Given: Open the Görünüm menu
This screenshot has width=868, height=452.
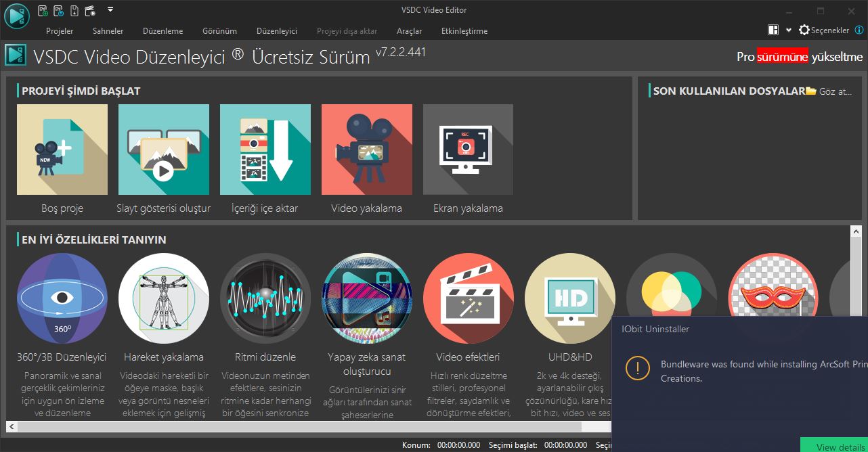Looking at the screenshot, I should (219, 31).
